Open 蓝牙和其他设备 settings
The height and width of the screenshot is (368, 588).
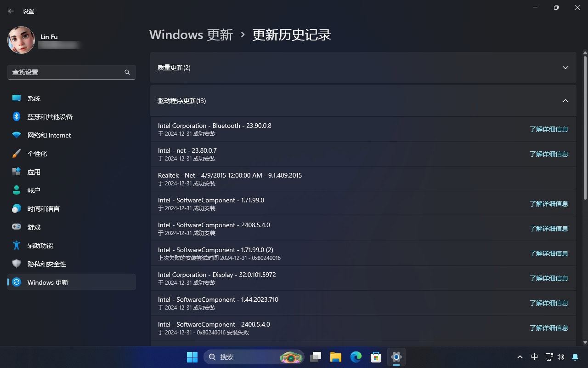72,117
